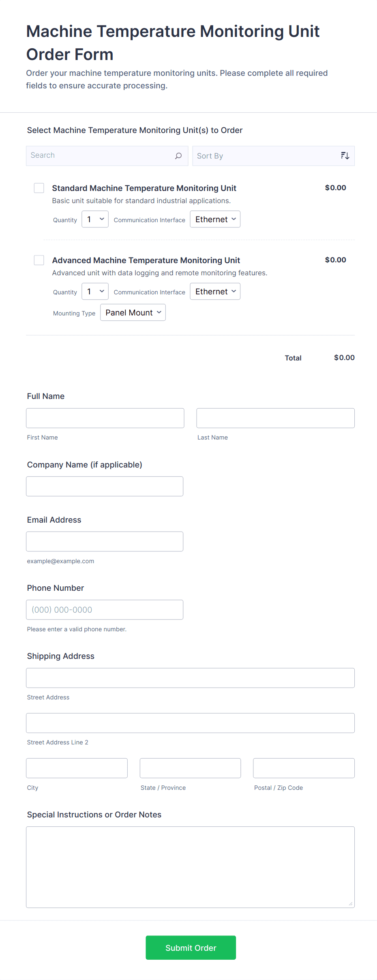Open Quantity dropdown for Standard unit

tap(95, 219)
